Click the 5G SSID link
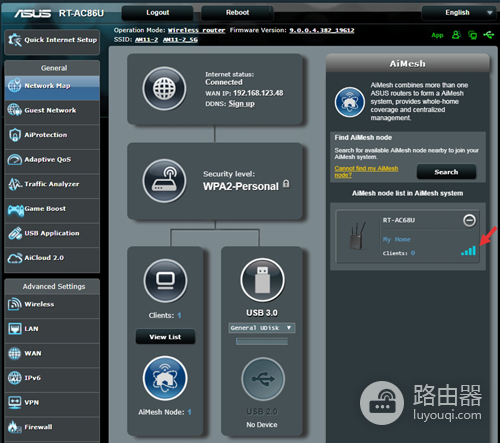This screenshot has width=500, height=443. click(180, 40)
